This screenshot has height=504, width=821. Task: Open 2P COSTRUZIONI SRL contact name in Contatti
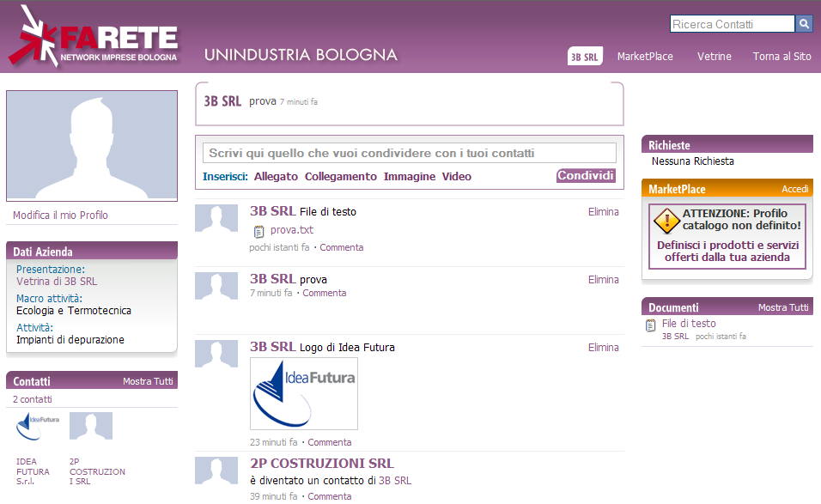(97, 471)
